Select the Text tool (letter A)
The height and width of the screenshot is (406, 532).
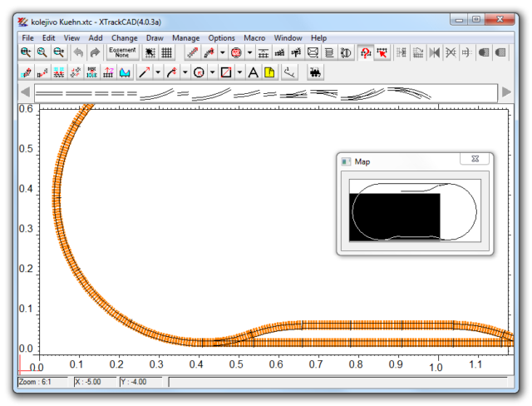[x=254, y=73]
